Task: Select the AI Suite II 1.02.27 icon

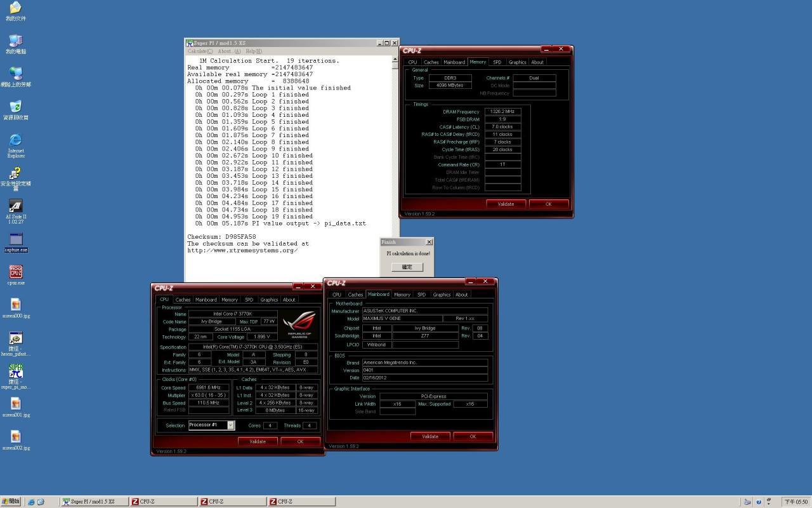Action: pyautogui.click(x=15, y=211)
